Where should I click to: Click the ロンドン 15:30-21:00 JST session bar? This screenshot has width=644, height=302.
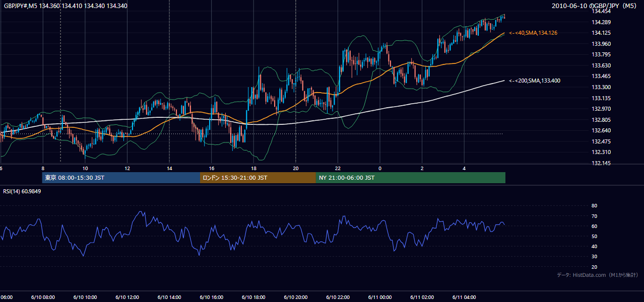coord(258,178)
